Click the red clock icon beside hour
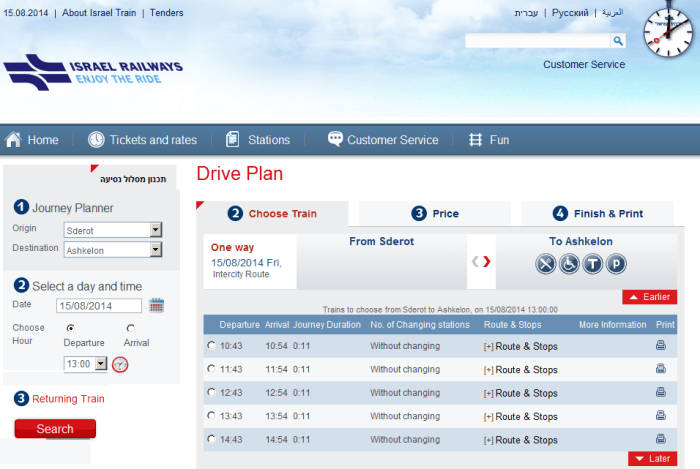700x469 pixels. click(120, 365)
